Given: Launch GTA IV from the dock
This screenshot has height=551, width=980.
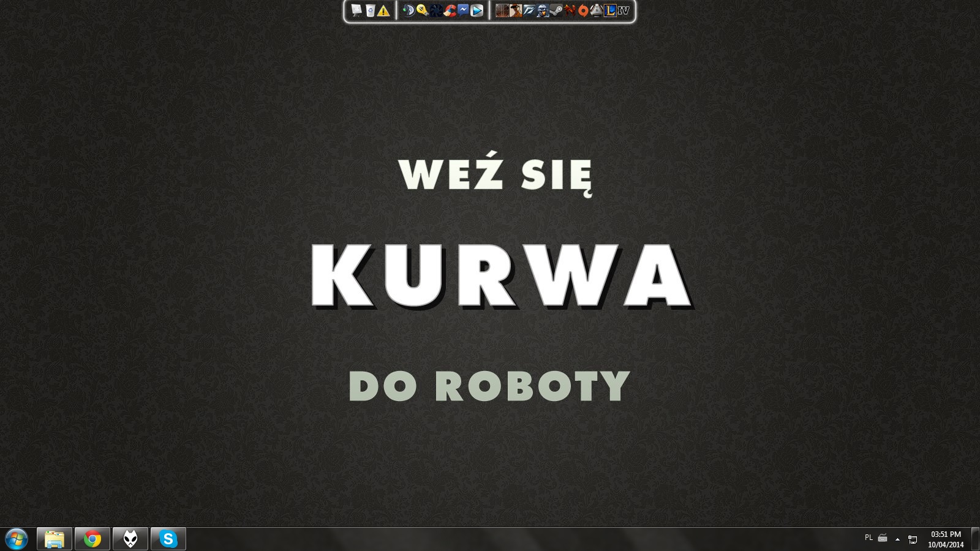Looking at the screenshot, I should [624, 10].
